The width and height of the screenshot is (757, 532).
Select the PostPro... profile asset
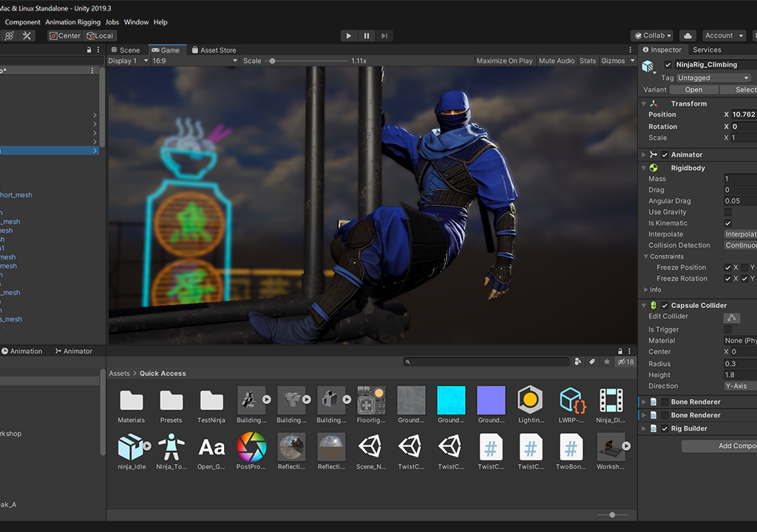(x=251, y=452)
